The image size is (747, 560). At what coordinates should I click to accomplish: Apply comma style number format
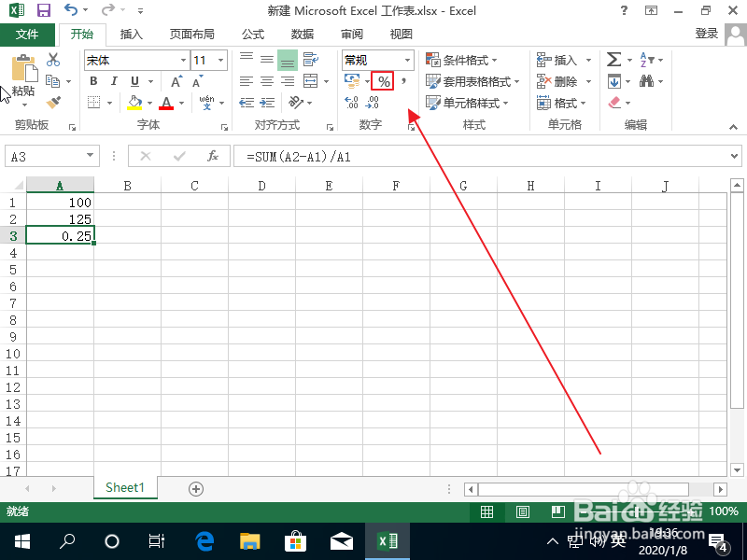click(x=404, y=81)
